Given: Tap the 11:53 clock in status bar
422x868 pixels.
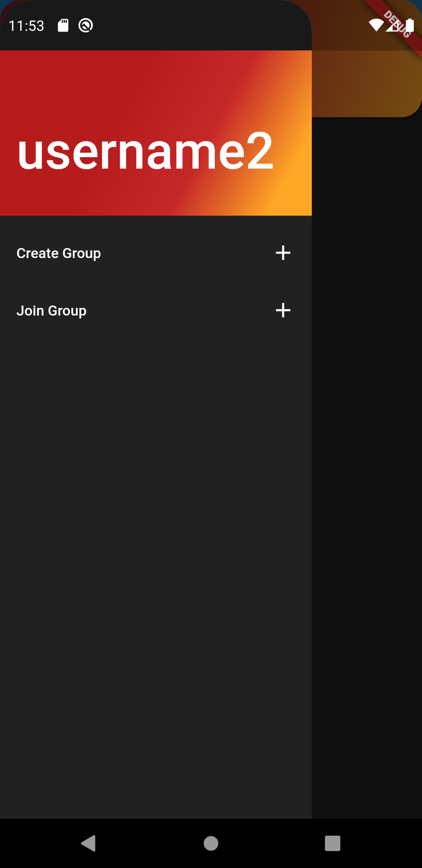Looking at the screenshot, I should [x=26, y=26].
